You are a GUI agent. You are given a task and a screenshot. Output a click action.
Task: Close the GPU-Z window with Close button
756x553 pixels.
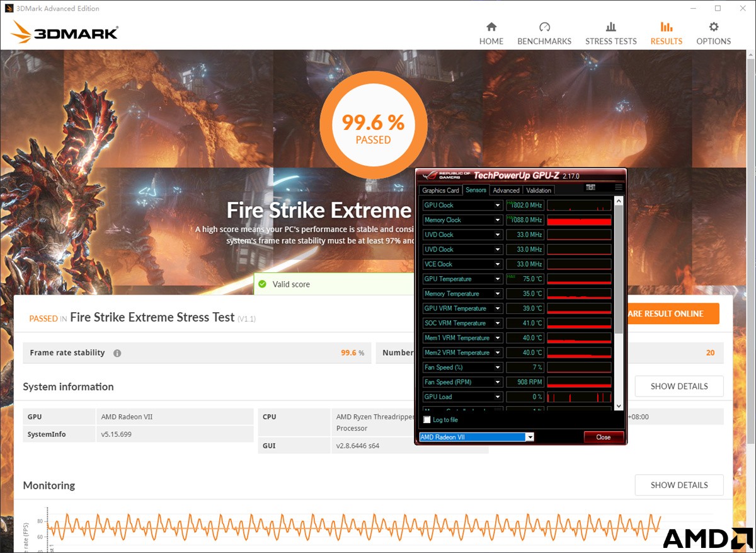point(604,437)
